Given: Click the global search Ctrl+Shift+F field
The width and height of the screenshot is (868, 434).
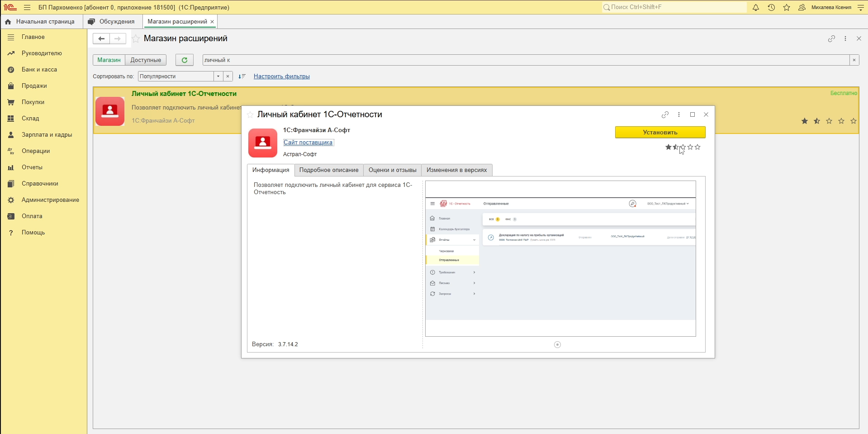Looking at the screenshot, I should click(674, 7).
